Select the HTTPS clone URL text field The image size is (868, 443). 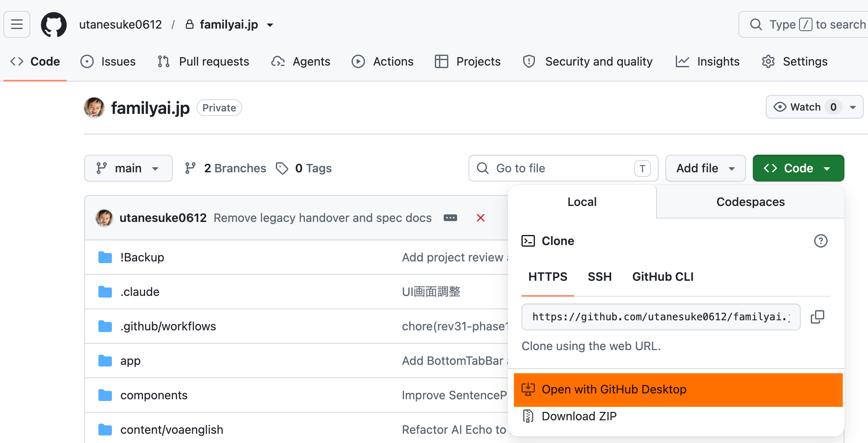pos(661,317)
